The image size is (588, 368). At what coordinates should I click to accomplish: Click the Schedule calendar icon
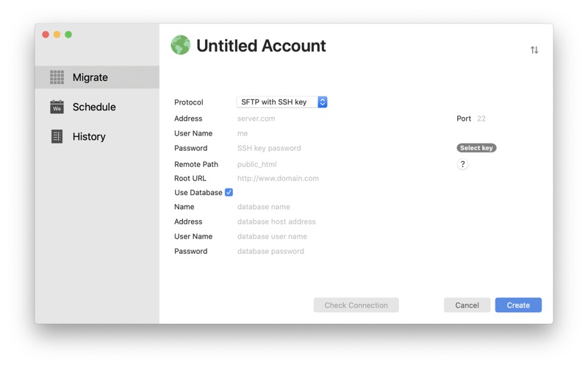[57, 107]
